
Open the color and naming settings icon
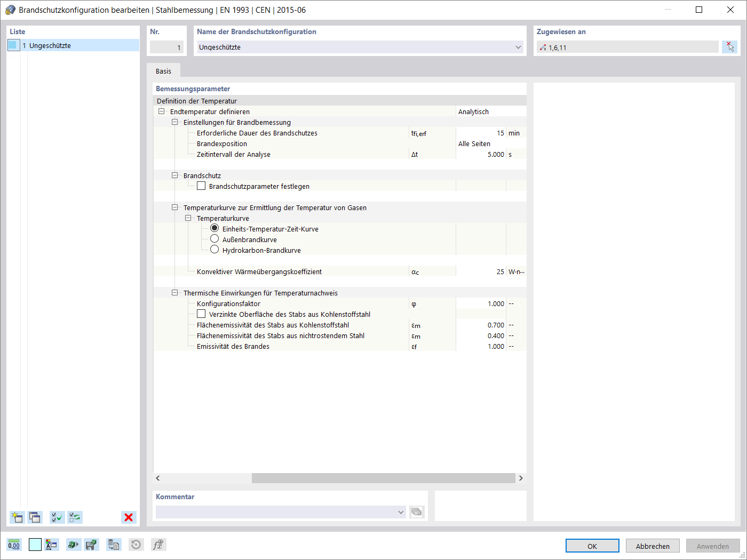[51, 545]
